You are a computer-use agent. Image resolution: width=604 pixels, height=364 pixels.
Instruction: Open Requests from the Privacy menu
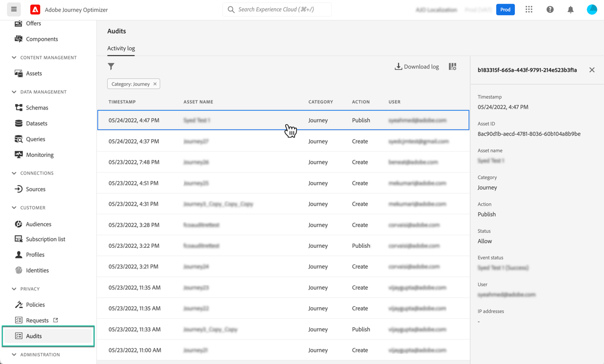[37, 320]
